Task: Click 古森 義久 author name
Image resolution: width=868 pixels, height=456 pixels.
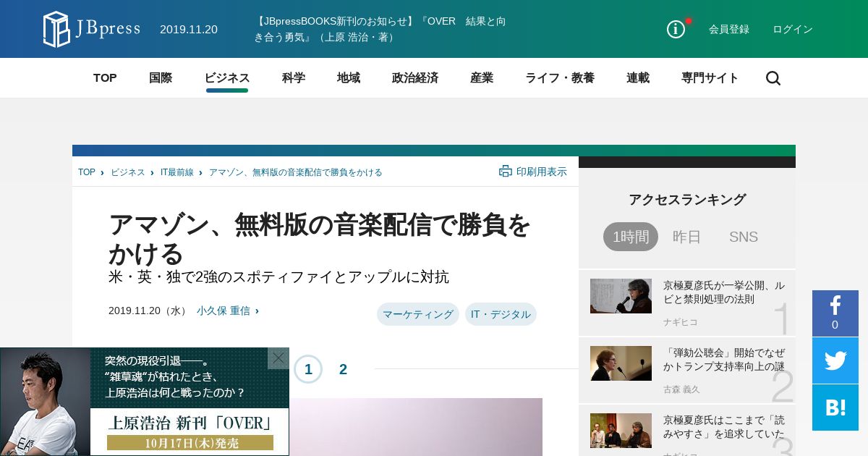Action: click(x=681, y=389)
